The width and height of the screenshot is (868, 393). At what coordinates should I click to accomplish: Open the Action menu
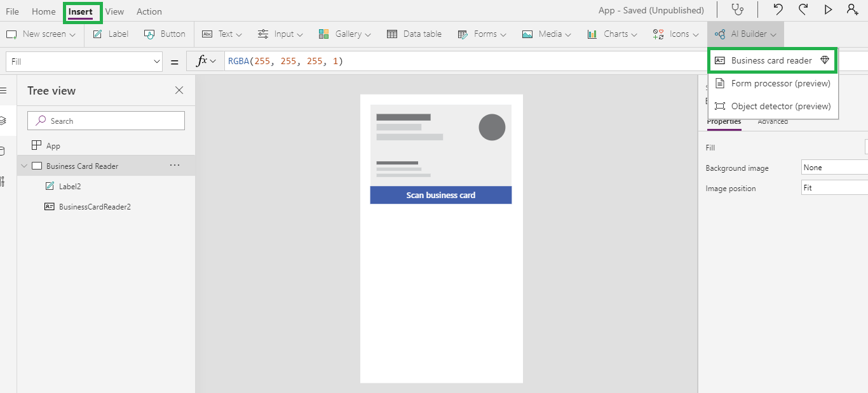click(149, 11)
